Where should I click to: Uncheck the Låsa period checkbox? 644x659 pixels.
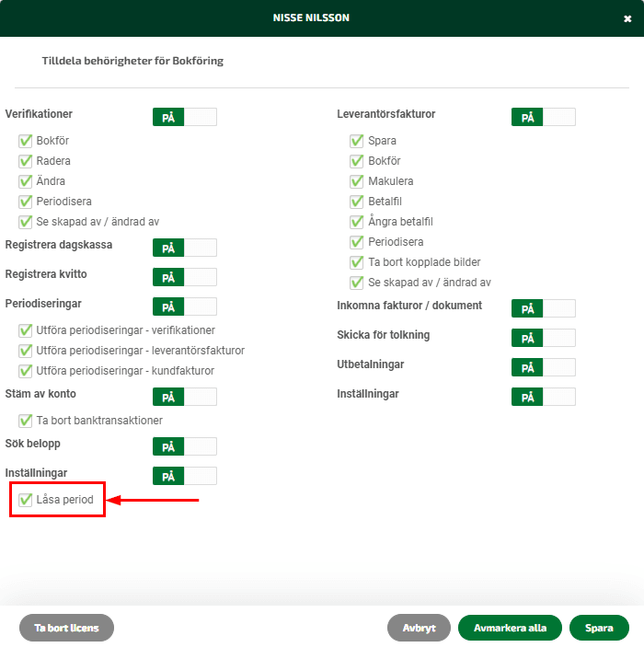pos(25,500)
